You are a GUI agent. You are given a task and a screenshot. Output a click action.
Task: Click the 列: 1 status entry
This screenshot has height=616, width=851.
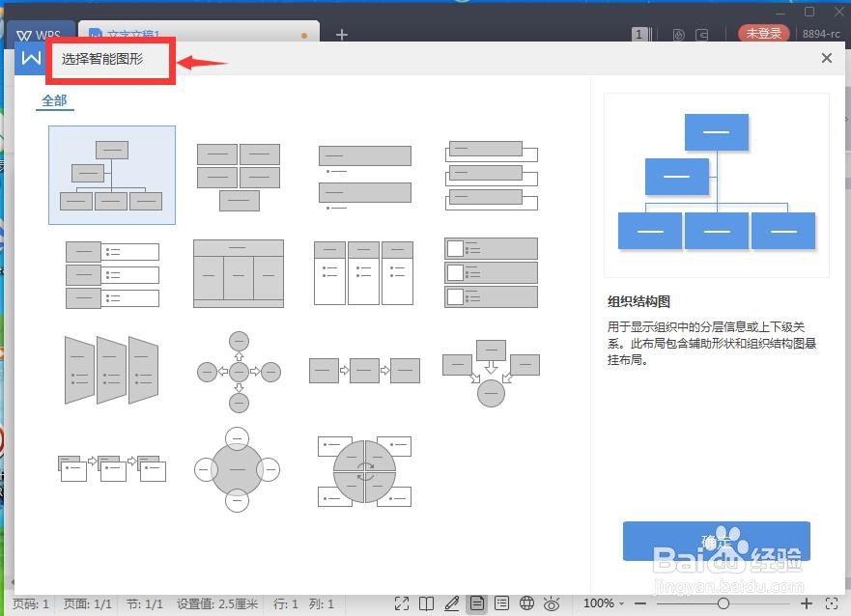click(322, 603)
